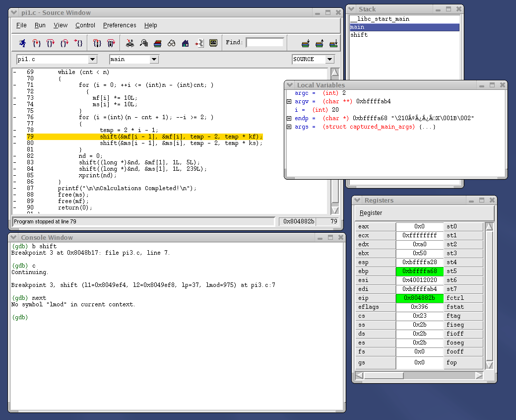Expand the endp variable
Image resolution: width=516 pixels, height=420 pixels.
pyautogui.click(x=289, y=118)
